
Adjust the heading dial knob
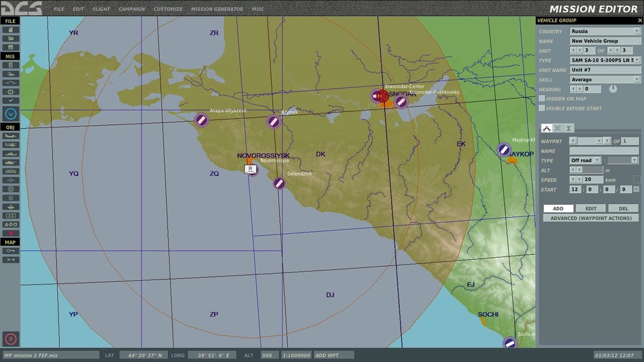pos(613,89)
